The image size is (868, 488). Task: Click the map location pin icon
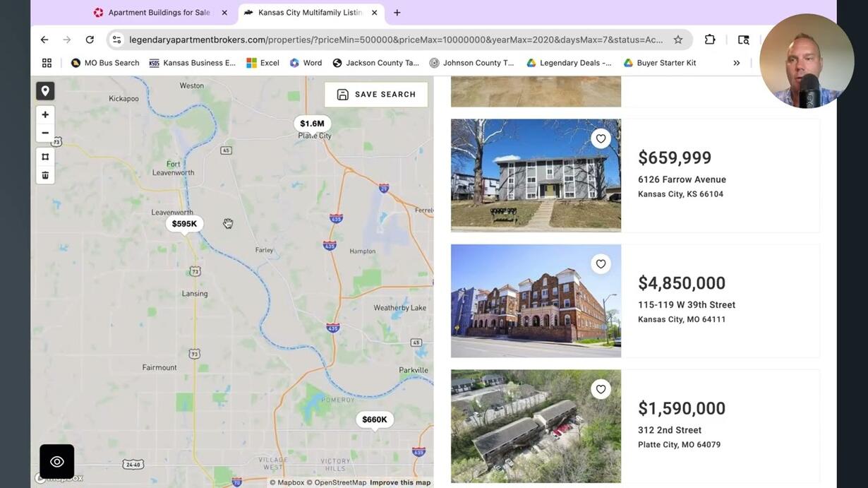[x=45, y=90]
